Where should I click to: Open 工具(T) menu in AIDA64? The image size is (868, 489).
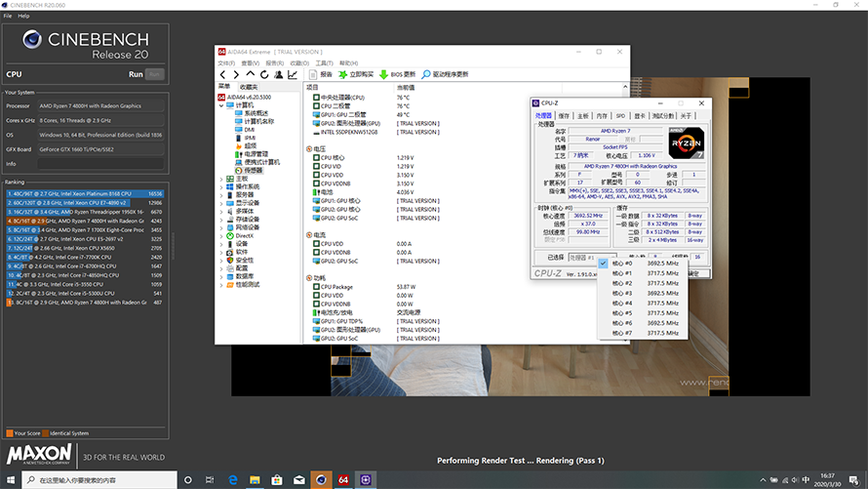tap(325, 63)
